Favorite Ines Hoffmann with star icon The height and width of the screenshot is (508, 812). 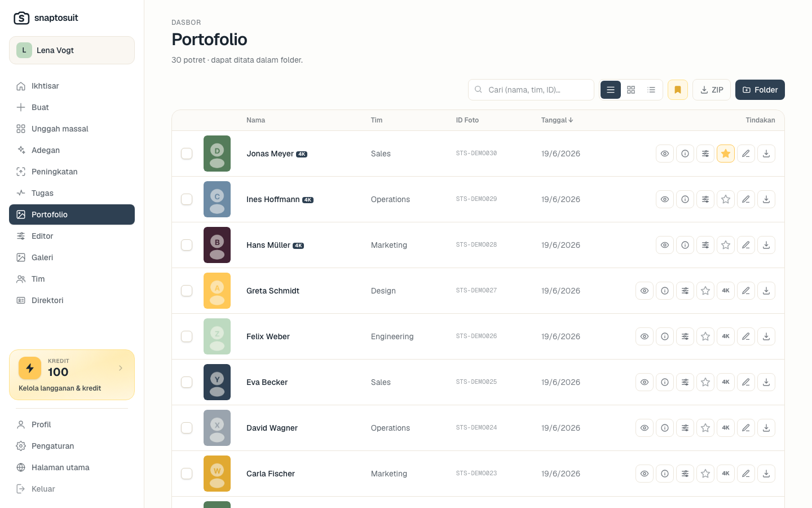726,199
